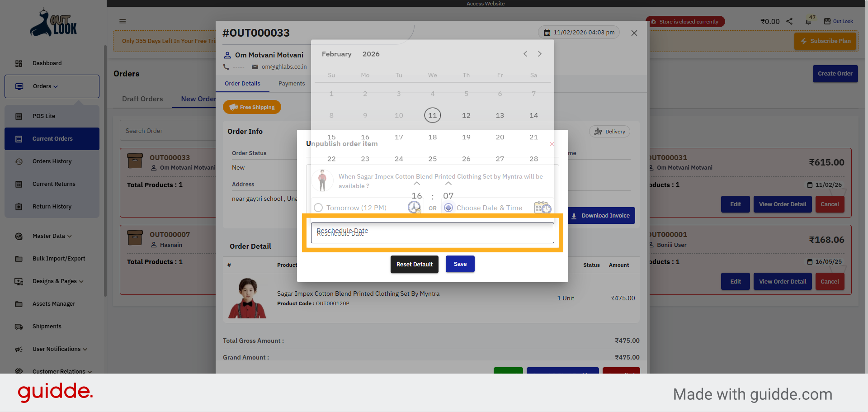Screen dimensions: 868x412
Task: Open the Dashboard icon in sidebar
Action: tap(19, 63)
